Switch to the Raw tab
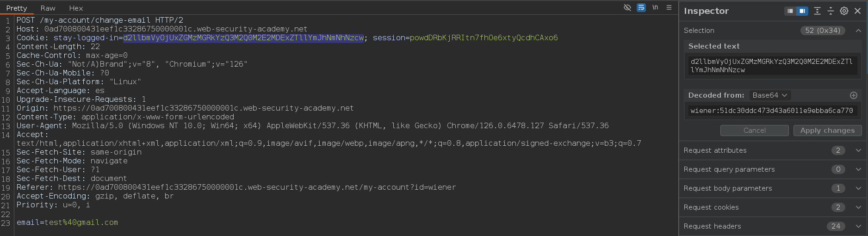868x236 pixels. [48, 8]
